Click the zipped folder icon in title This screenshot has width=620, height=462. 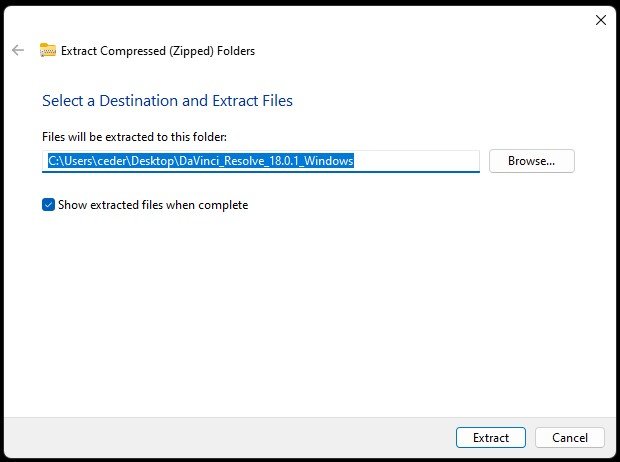[48, 50]
